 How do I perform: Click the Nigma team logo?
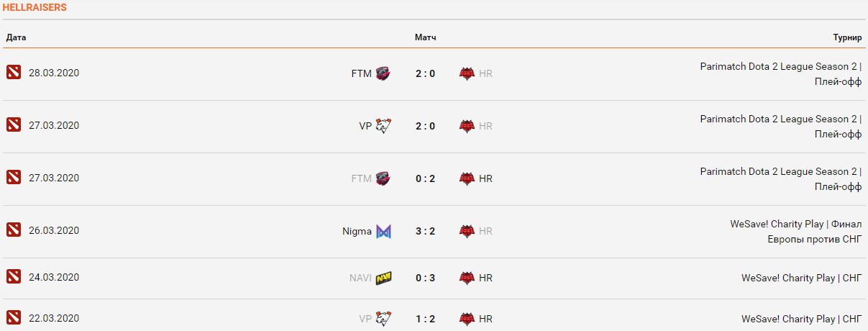(384, 231)
